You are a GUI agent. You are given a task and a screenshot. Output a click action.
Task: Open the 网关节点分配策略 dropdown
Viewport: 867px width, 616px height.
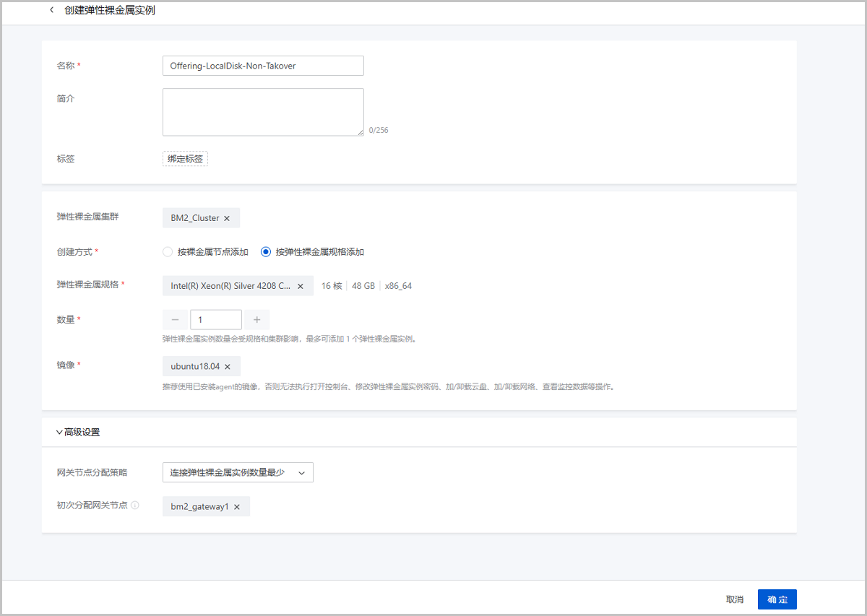[x=238, y=473]
